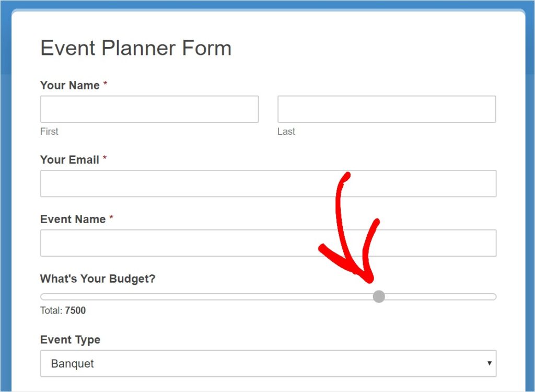Click the Event Type field label
The width and height of the screenshot is (535, 392).
[x=70, y=340]
